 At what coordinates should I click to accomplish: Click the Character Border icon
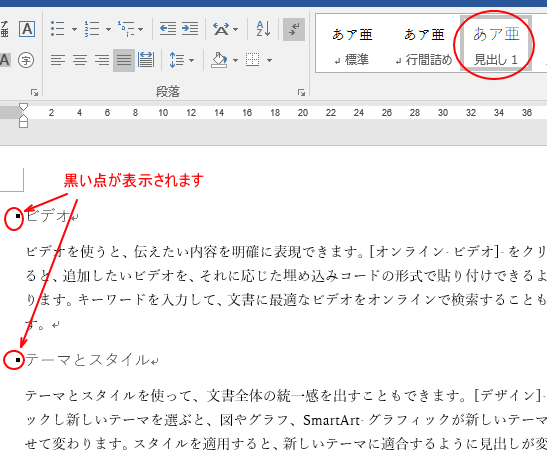27,29
